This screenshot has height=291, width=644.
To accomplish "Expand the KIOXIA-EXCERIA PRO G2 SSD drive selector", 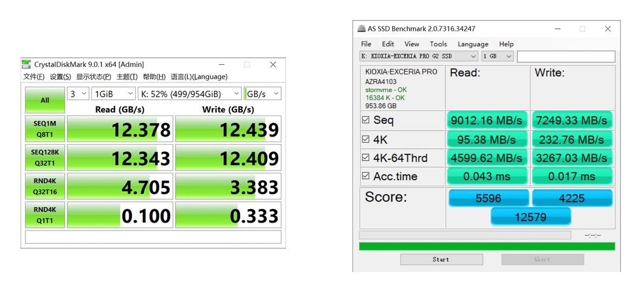I will point(419,56).
